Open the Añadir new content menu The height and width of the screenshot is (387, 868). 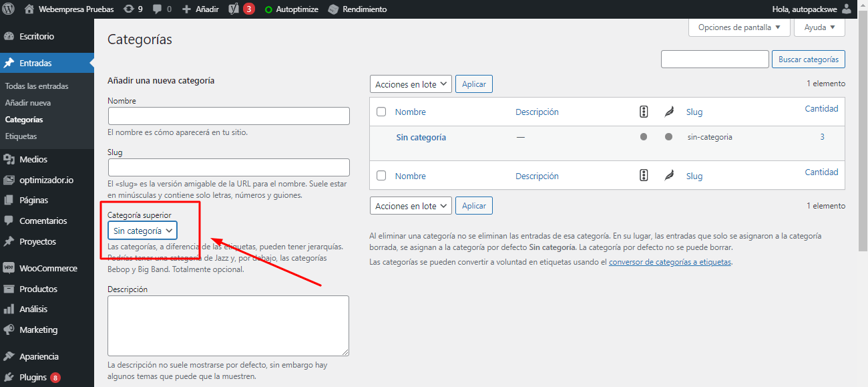[200, 9]
